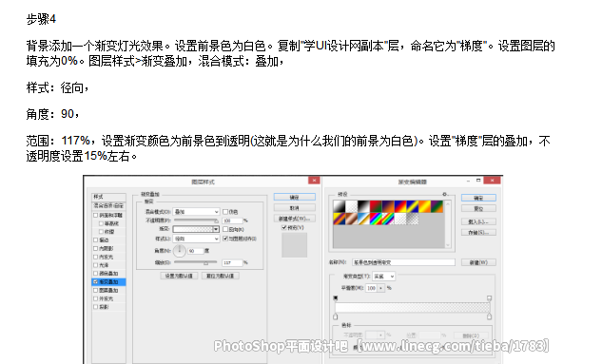
Task: Click the gradient swatch in Layer Style
Action: coord(193,229)
